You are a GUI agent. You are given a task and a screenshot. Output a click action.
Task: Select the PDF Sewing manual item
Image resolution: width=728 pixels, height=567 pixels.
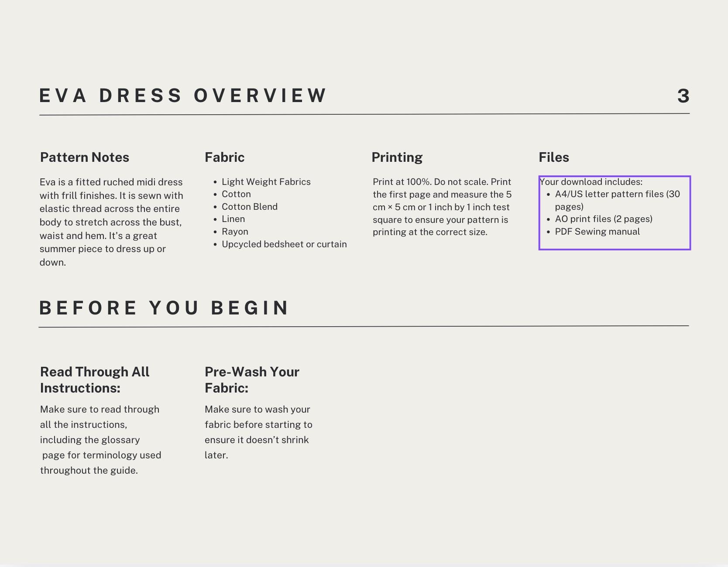coord(597,232)
